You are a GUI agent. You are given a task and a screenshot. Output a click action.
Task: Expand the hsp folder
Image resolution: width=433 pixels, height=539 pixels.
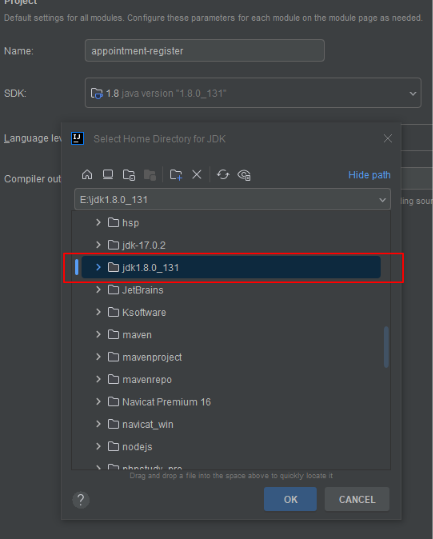coord(98,222)
